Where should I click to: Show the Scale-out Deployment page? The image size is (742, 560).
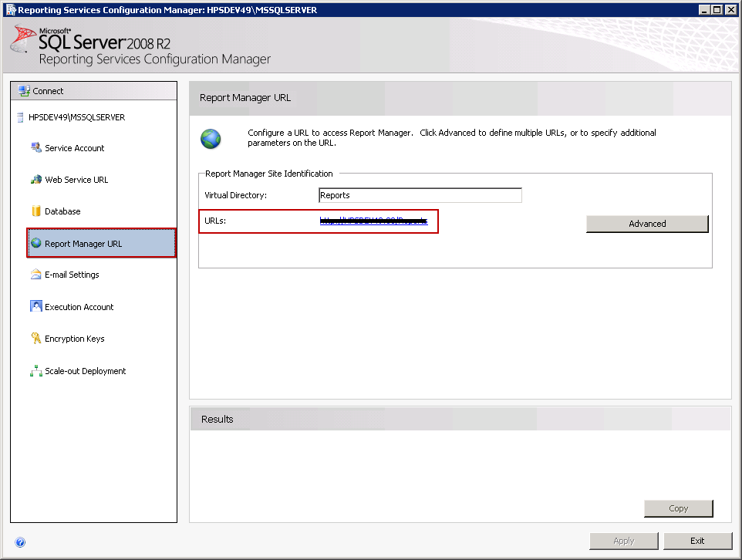[85, 371]
